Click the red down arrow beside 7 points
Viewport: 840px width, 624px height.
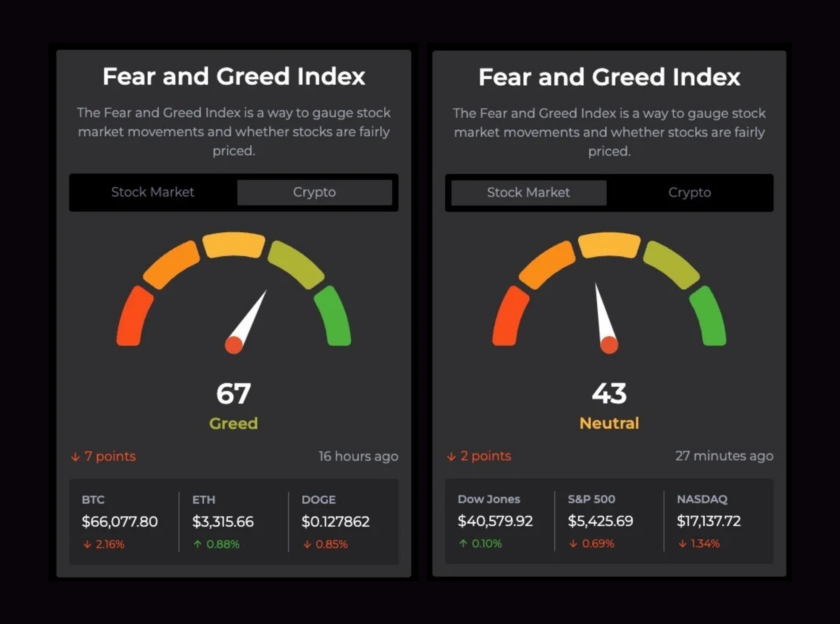click(76, 457)
